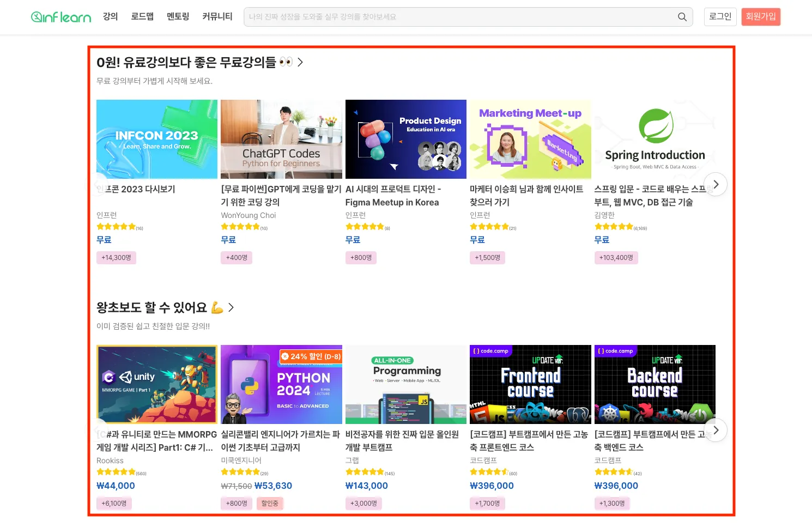Go to the 멘토링 menu
Image resolution: width=812 pixels, height=527 pixels.
click(178, 17)
